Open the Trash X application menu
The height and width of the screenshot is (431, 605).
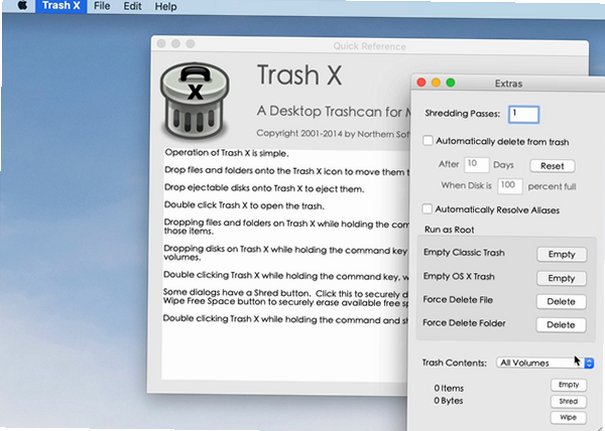pos(61,6)
